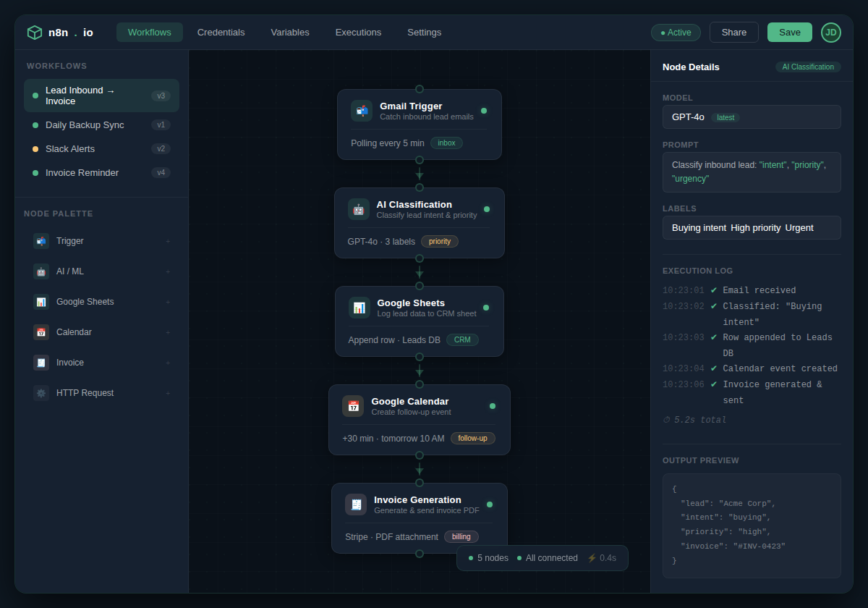Click the Share button
This screenshot has height=608, width=868.
click(734, 33)
